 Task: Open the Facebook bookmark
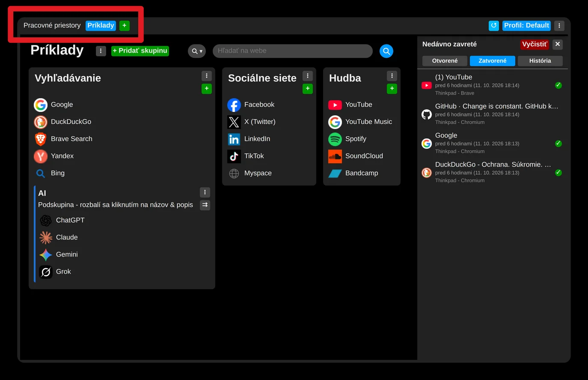251,105
